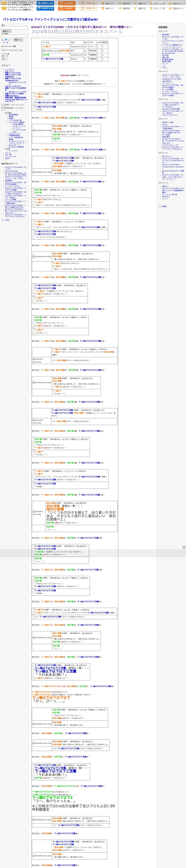This screenshot has width=186, height=868.
Task: Open アシッド in 更新履歴
Action: [x=165, y=63]
